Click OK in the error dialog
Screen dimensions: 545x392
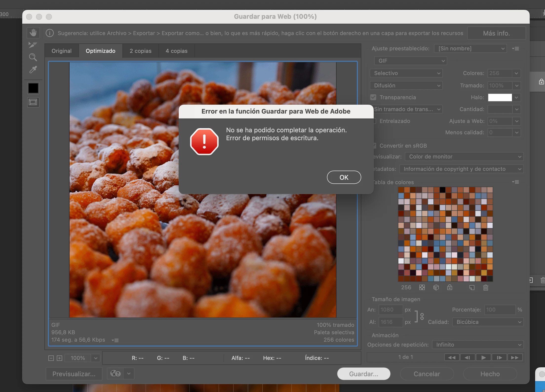click(x=344, y=177)
